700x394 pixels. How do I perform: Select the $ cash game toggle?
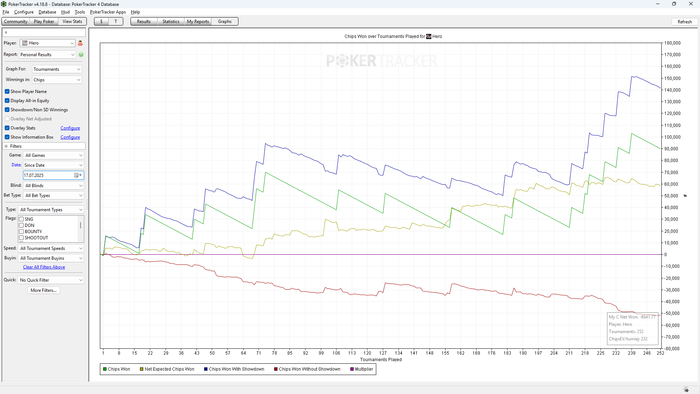101,21
